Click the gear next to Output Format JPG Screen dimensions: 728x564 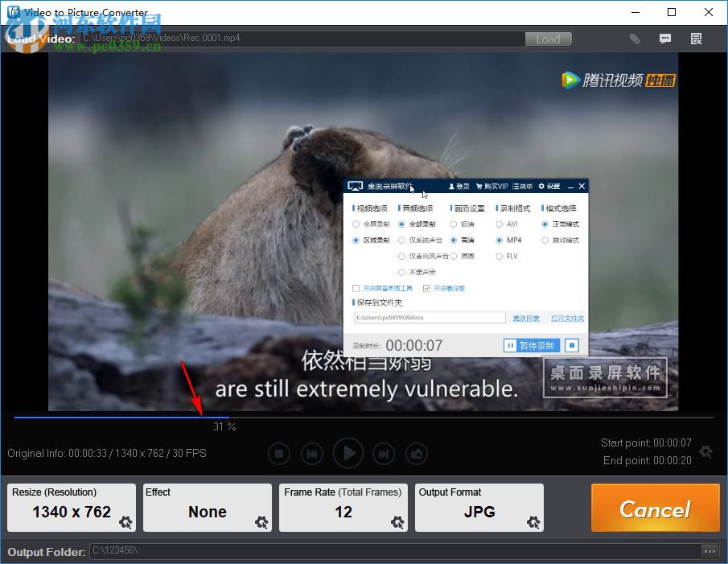coord(533,523)
